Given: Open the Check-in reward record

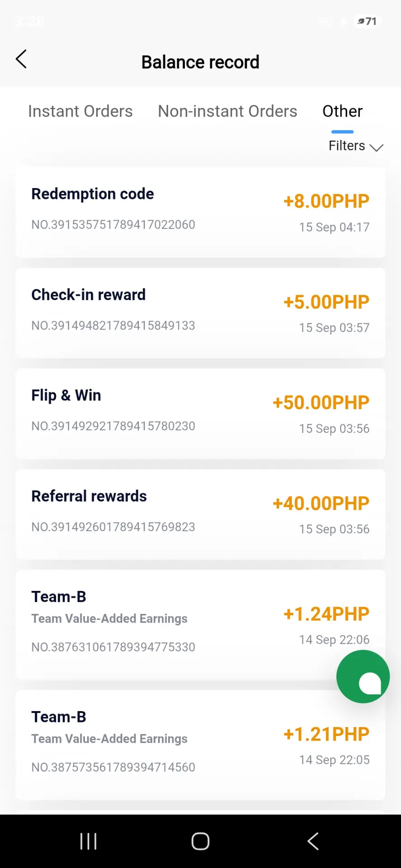Looking at the screenshot, I should (200, 313).
